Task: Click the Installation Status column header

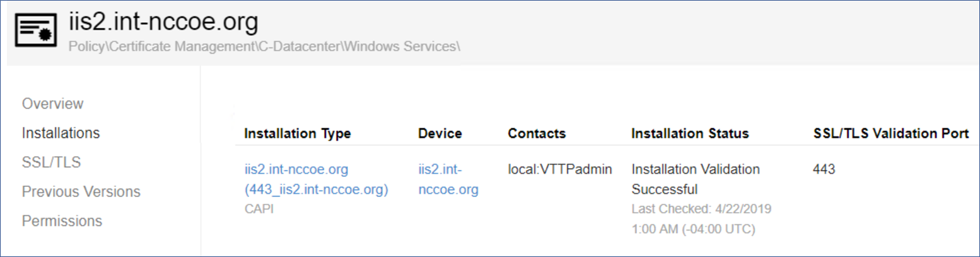Action: pos(690,134)
